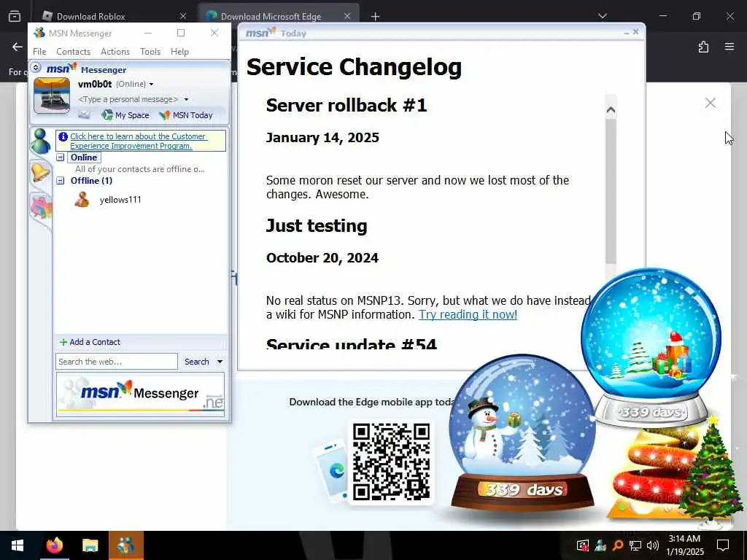Click the October 20, 2024 date text
This screenshot has height=560, width=747.
tap(322, 257)
